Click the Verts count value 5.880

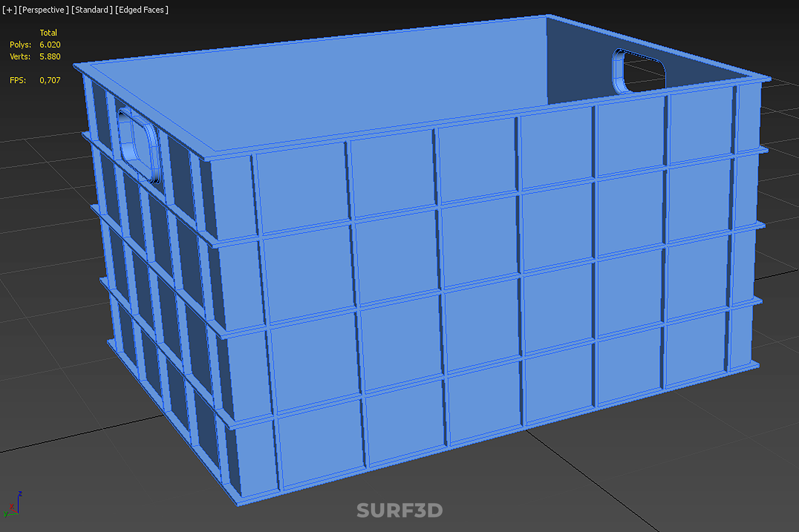click(50, 57)
